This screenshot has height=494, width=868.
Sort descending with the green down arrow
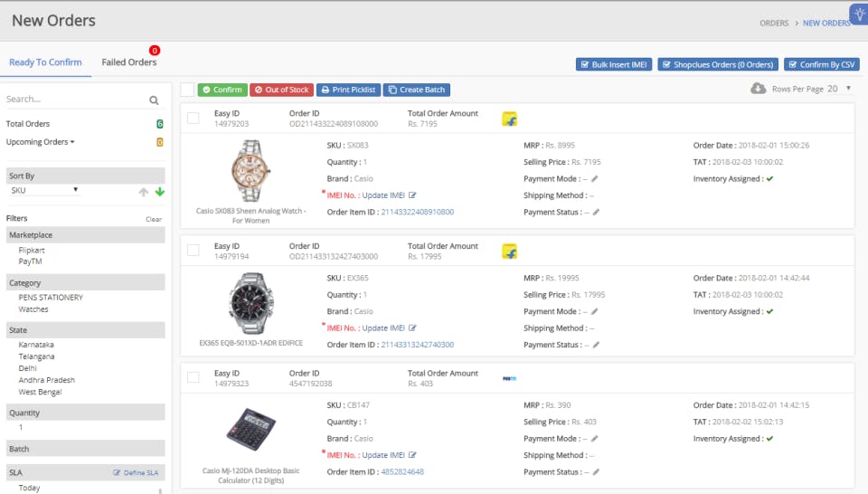tap(160, 192)
